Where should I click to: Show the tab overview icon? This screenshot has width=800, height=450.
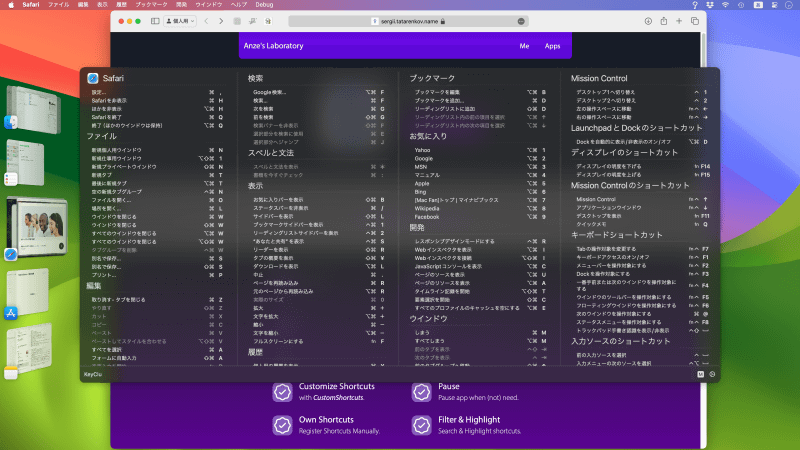pyautogui.click(x=695, y=21)
